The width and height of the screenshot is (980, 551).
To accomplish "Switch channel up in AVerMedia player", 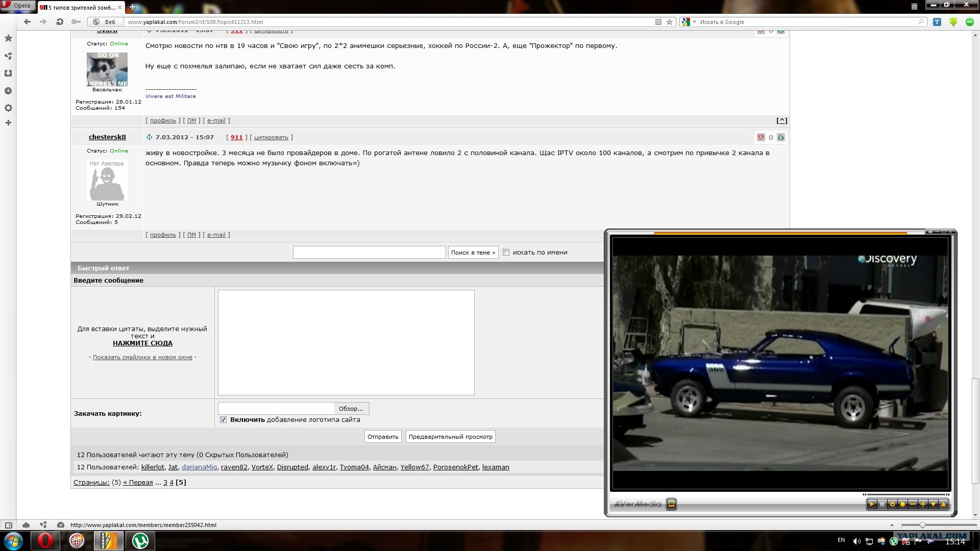I will coord(943,505).
